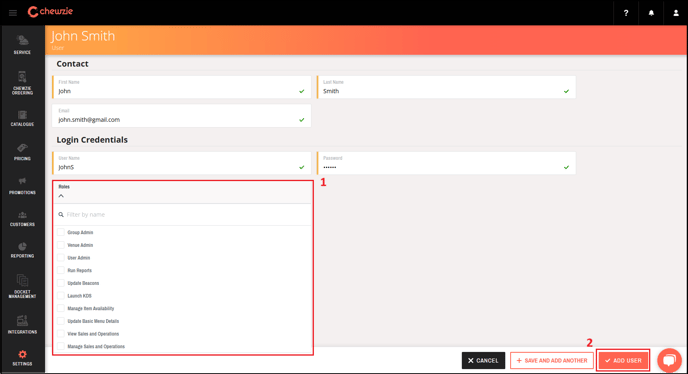Click the search icon in roles filter

click(x=61, y=215)
